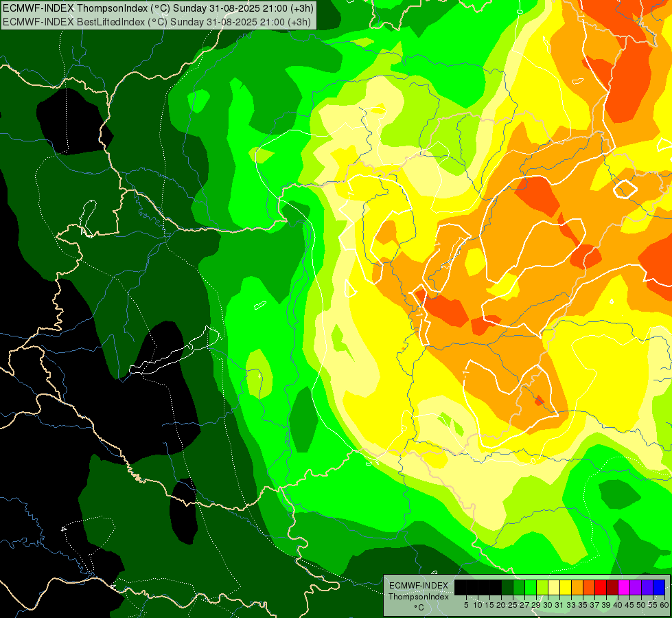Click the legend label '29'
672x618 pixels.
(x=536, y=605)
